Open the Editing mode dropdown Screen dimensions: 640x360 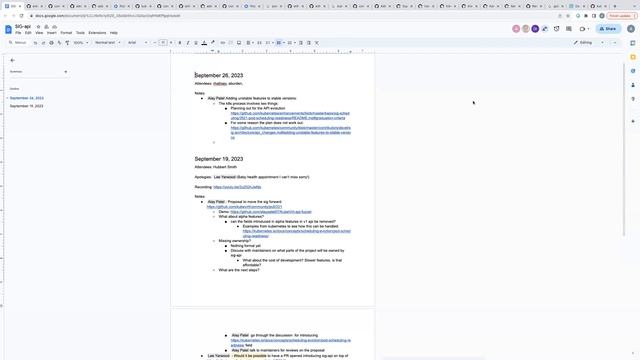(x=589, y=42)
